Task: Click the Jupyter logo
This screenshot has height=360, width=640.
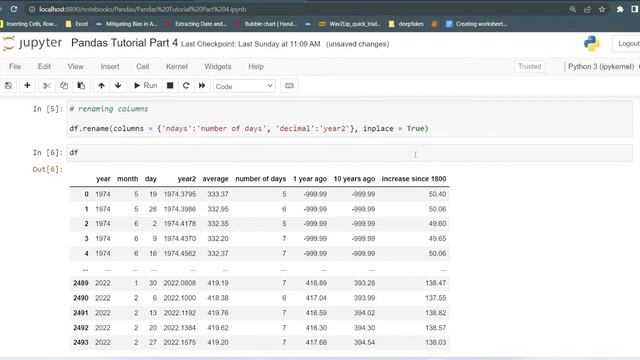Action: pyautogui.click(x=33, y=43)
